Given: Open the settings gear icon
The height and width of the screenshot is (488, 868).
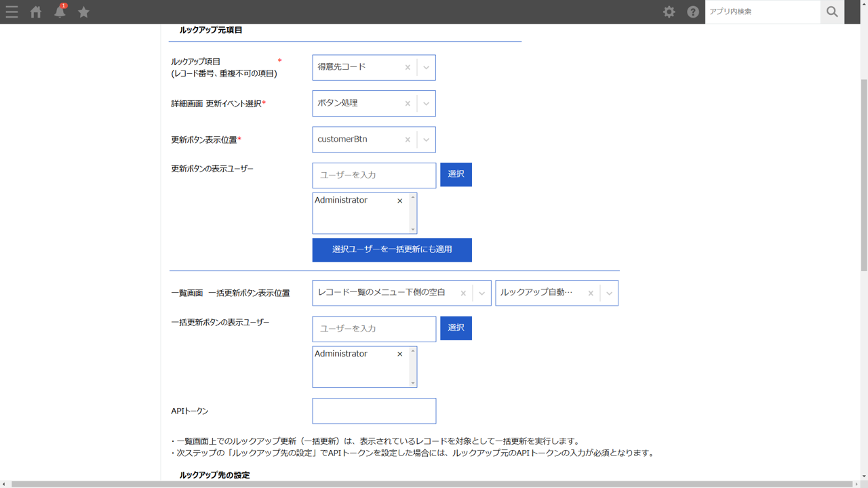Looking at the screenshot, I should point(669,12).
